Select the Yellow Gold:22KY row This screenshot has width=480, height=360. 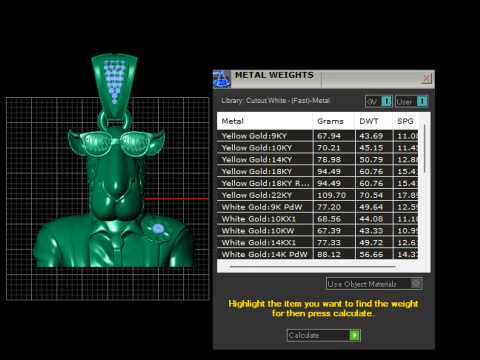(317, 195)
